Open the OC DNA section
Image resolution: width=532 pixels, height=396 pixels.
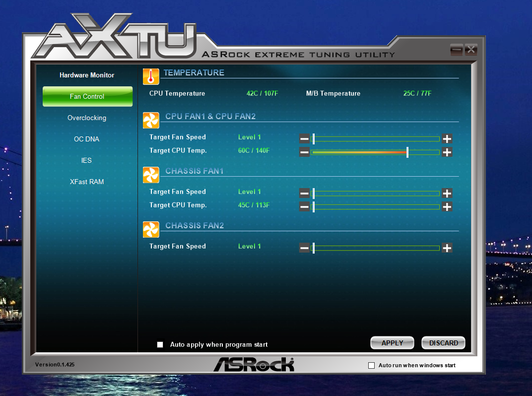pos(86,139)
